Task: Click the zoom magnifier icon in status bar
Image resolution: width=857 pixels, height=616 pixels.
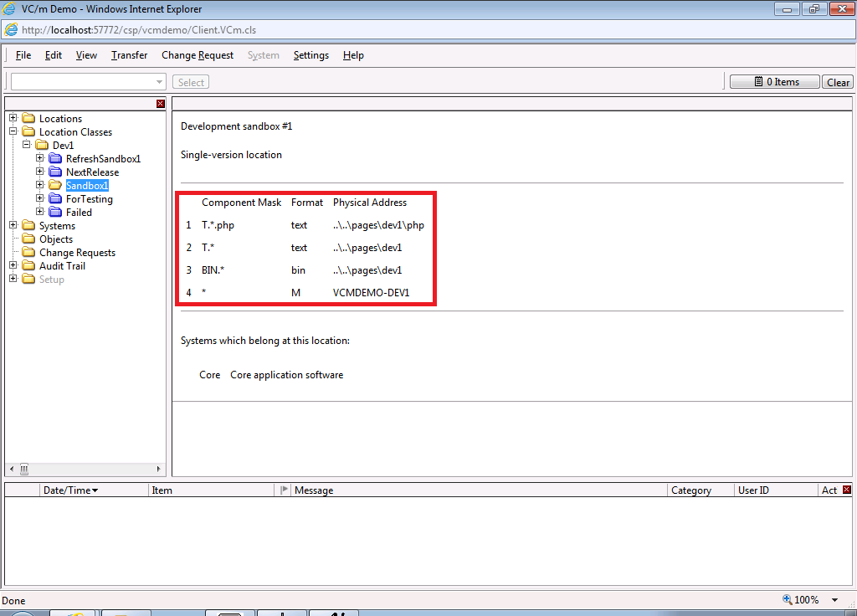Action: pyautogui.click(x=787, y=600)
